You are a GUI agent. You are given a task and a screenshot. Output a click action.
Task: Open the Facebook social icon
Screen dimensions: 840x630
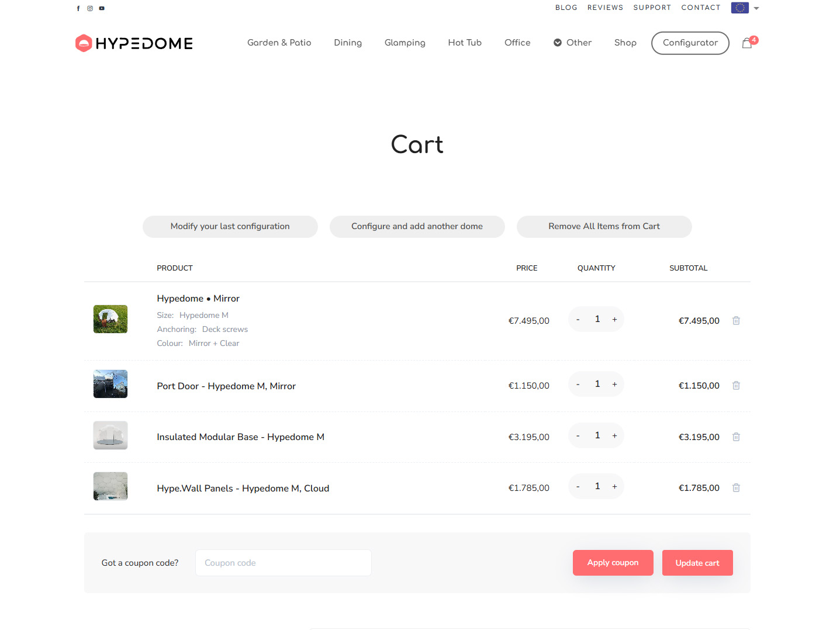click(78, 8)
